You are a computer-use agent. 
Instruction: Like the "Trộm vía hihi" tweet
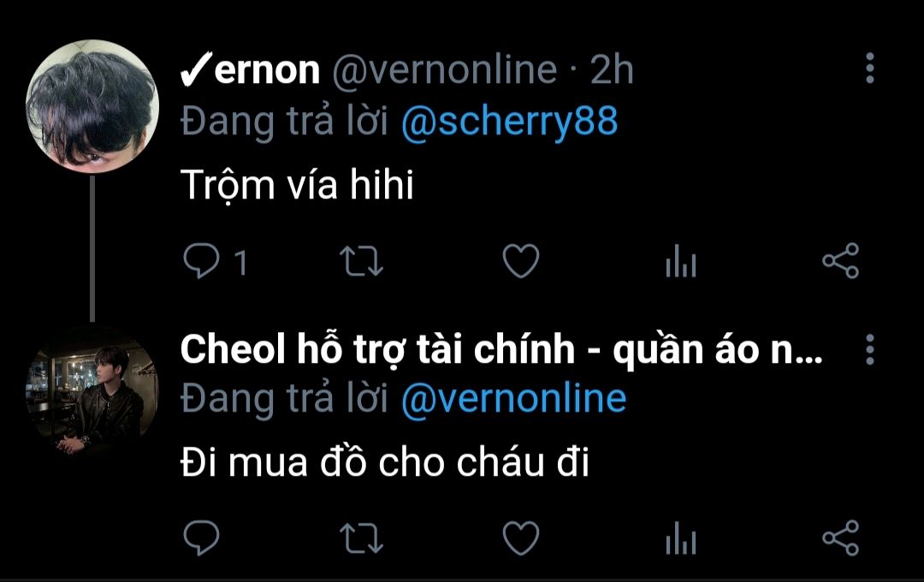pos(521,261)
